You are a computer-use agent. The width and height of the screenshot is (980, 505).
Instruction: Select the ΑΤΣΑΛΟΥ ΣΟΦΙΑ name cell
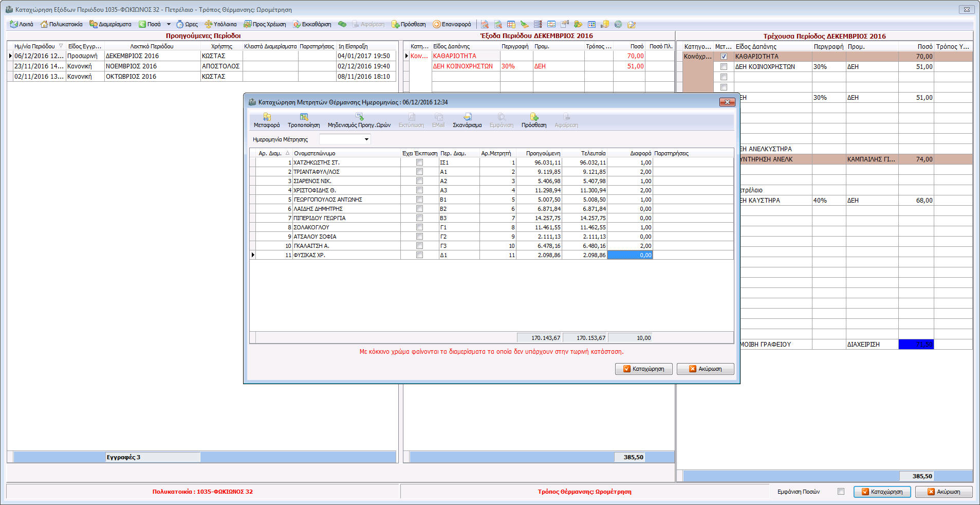(x=346, y=237)
